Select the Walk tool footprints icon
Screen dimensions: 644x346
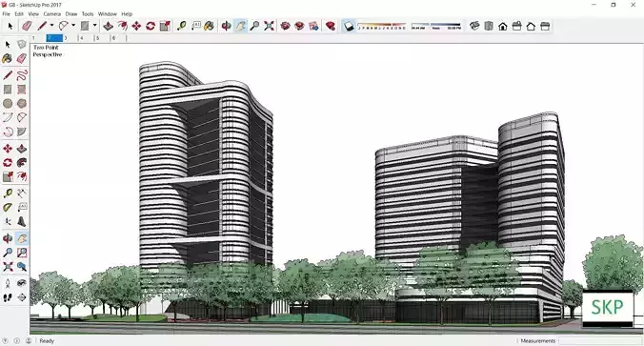(x=8, y=298)
